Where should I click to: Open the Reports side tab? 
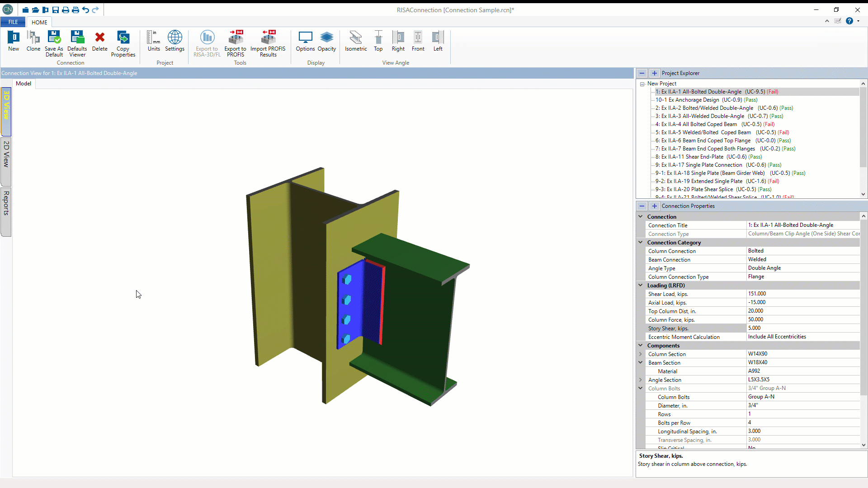point(6,203)
